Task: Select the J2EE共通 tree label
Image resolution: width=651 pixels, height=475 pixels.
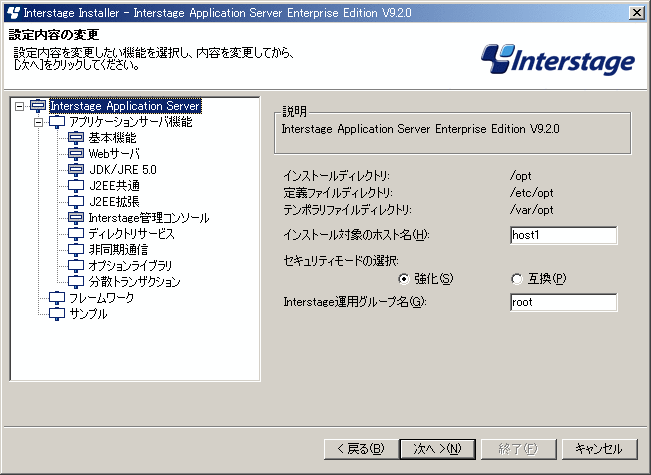Action: coord(115,186)
